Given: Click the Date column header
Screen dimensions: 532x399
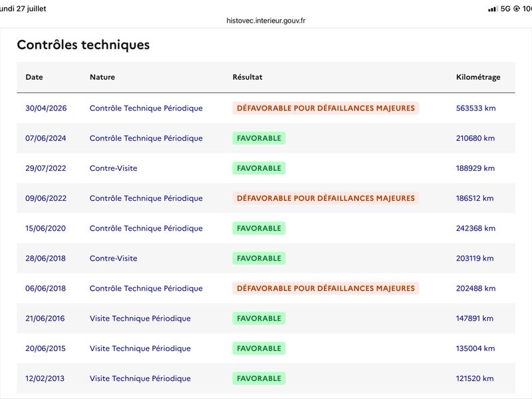Looking at the screenshot, I should point(35,77).
